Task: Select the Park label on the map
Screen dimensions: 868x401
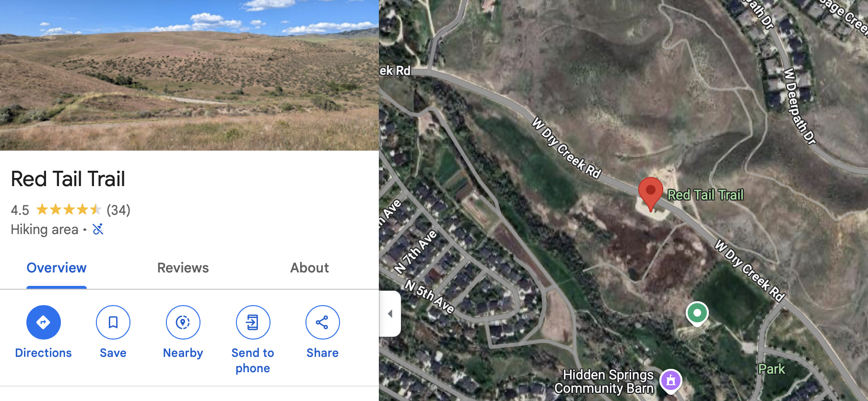Action: click(x=772, y=369)
